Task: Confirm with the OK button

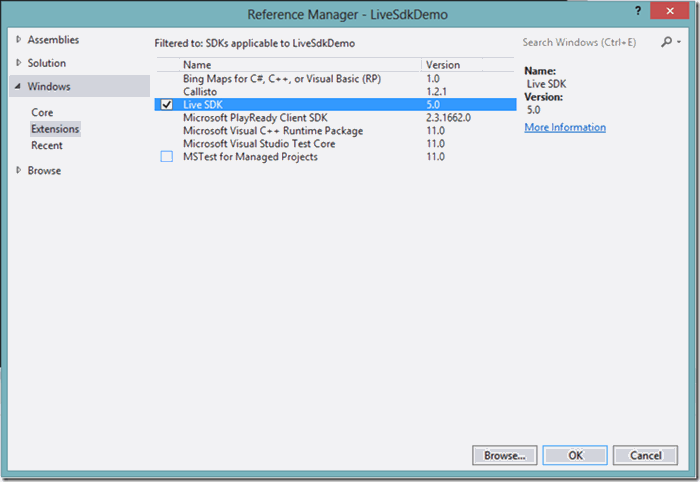Action: coord(575,455)
